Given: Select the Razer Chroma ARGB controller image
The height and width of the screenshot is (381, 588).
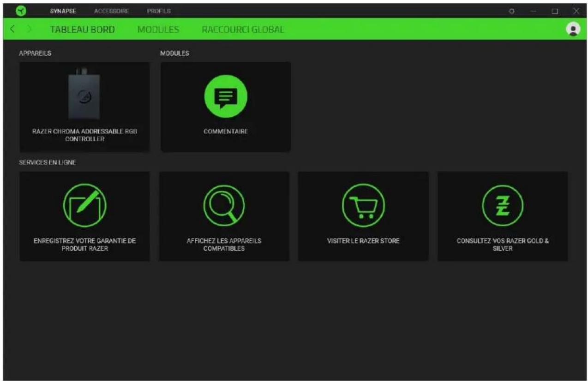Looking at the screenshot, I should pos(84,94).
